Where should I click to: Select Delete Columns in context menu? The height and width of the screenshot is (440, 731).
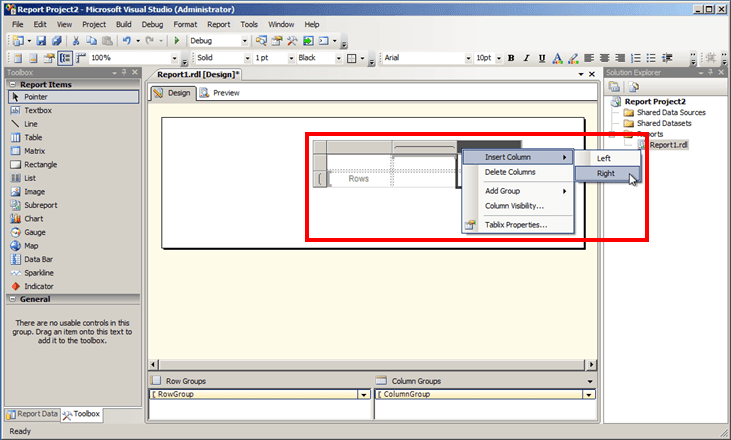(517, 172)
